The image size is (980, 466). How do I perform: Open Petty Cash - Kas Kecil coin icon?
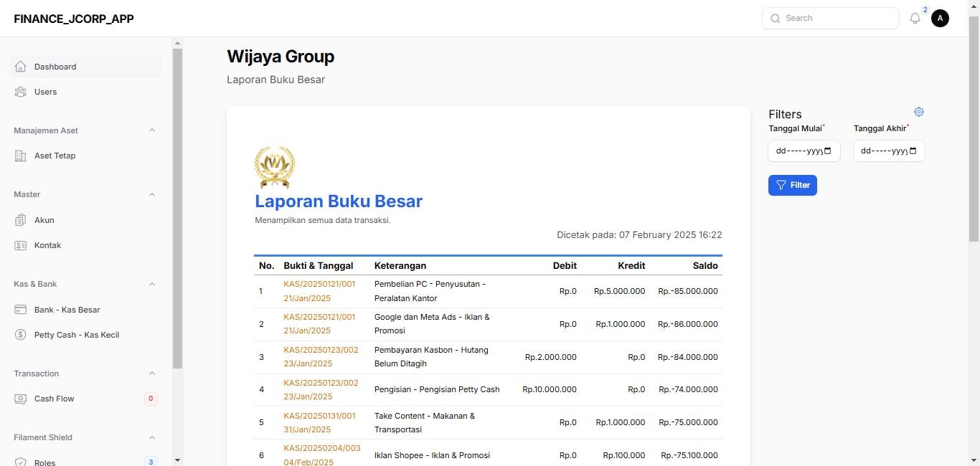click(x=21, y=335)
